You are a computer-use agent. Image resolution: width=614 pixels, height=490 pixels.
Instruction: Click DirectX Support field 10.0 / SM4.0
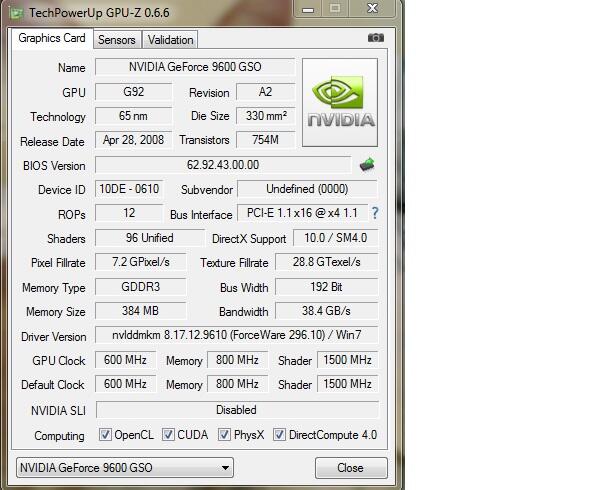click(x=336, y=238)
